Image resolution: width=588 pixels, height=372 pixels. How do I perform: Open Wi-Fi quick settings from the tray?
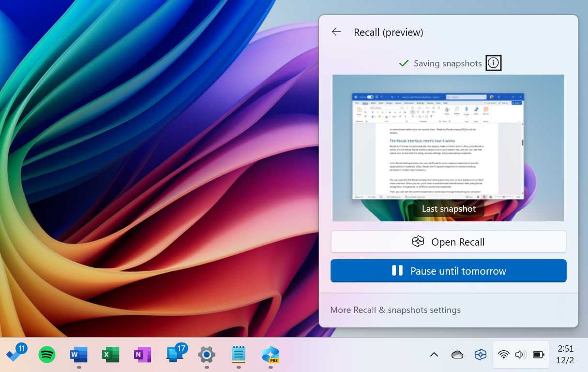pyautogui.click(x=504, y=354)
